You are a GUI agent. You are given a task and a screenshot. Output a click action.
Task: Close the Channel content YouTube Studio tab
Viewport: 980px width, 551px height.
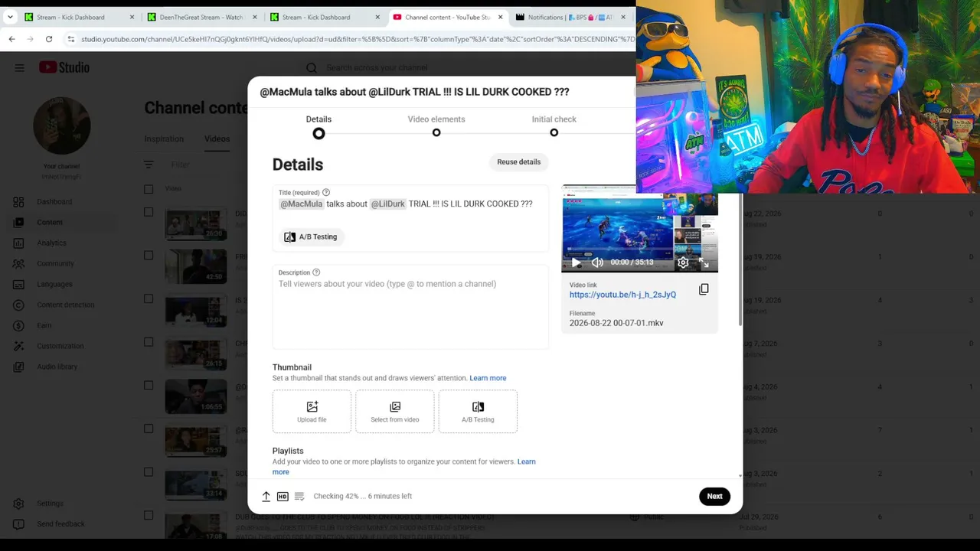point(501,17)
